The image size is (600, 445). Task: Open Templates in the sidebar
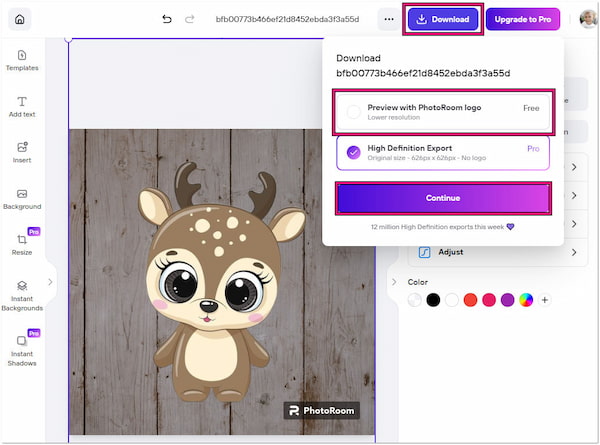coord(22,60)
